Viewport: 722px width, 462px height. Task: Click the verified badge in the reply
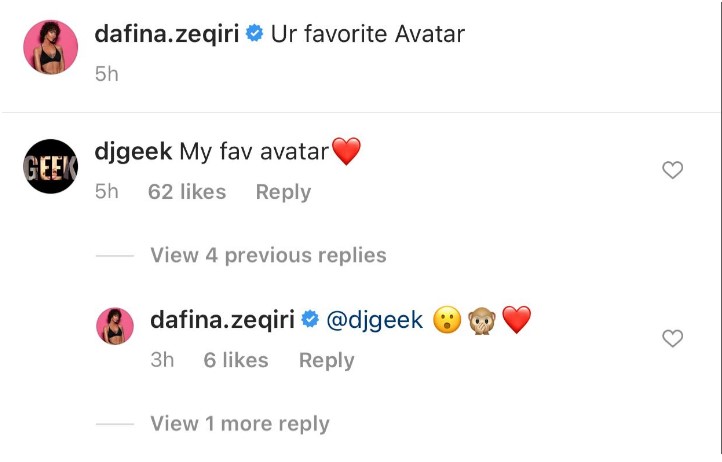click(310, 321)
